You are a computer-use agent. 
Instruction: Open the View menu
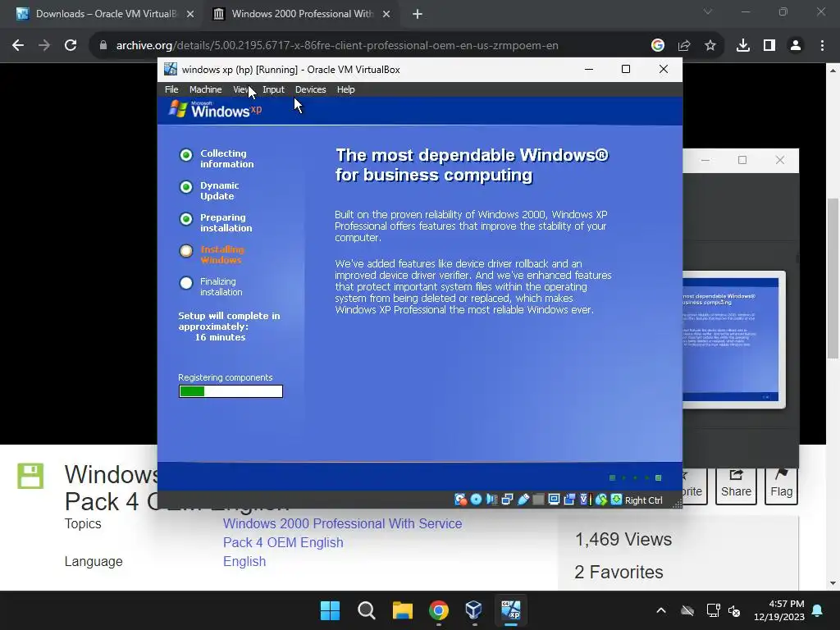point(242,89)
